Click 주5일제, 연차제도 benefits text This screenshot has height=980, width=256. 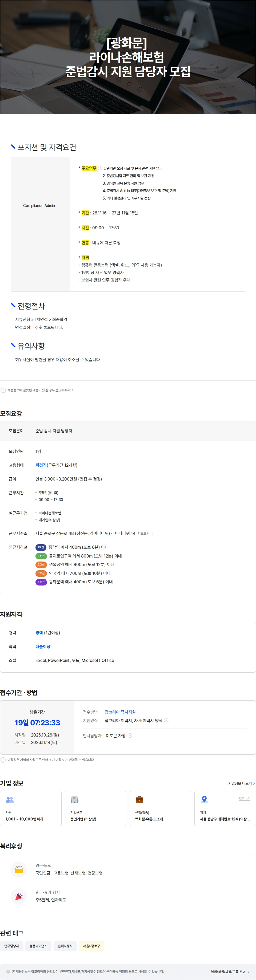pos(51,900)
